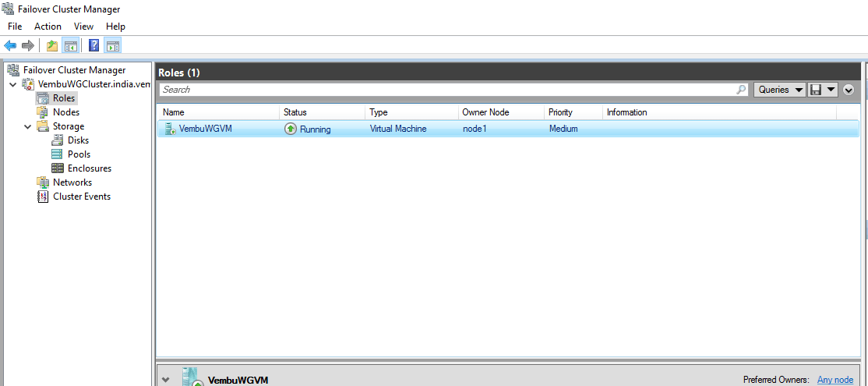Select Roles in the console tree
Image resolution: width=868 pixels, height=386 pixels.
(64, 98)
